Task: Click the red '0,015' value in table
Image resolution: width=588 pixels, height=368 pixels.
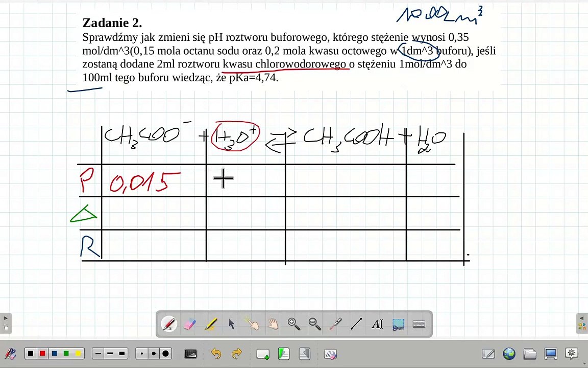Action: click(144, 182)
